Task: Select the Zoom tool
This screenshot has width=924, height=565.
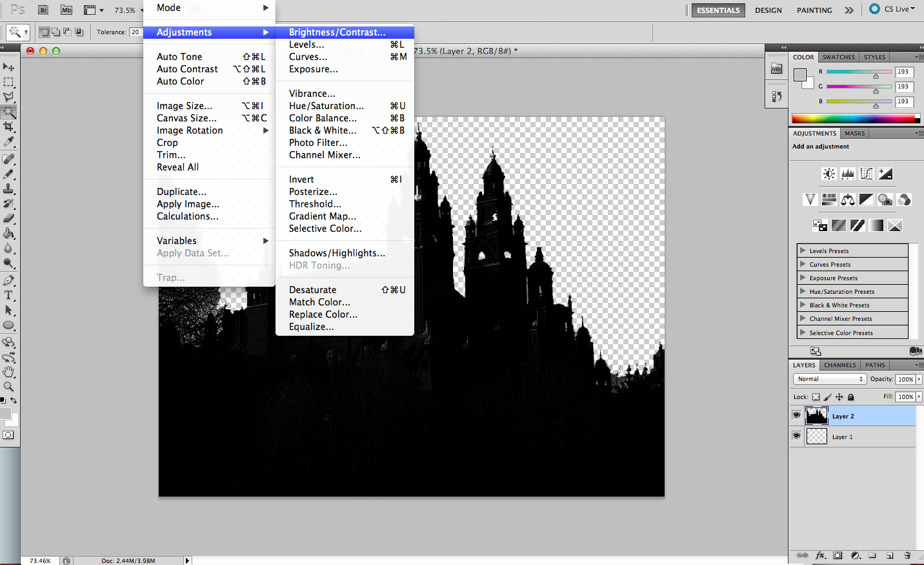Action: pos(9,387)
